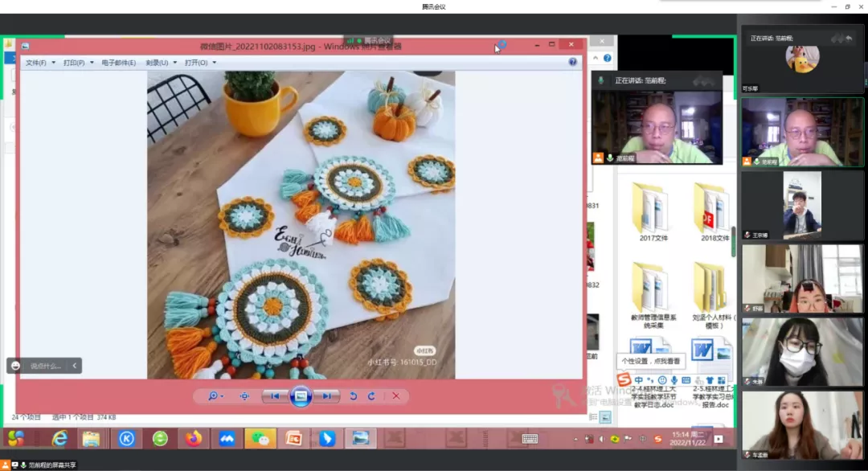The width and height of the screenshot is (868, 471).
Task: Rotate image clockwise
Action: tap(371, 396)
